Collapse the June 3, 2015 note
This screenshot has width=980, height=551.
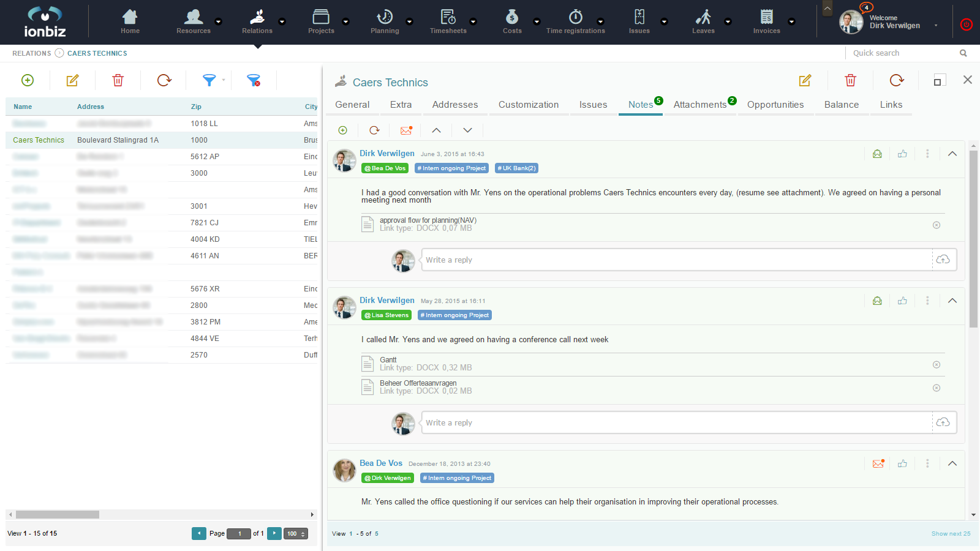pos(952,154)
